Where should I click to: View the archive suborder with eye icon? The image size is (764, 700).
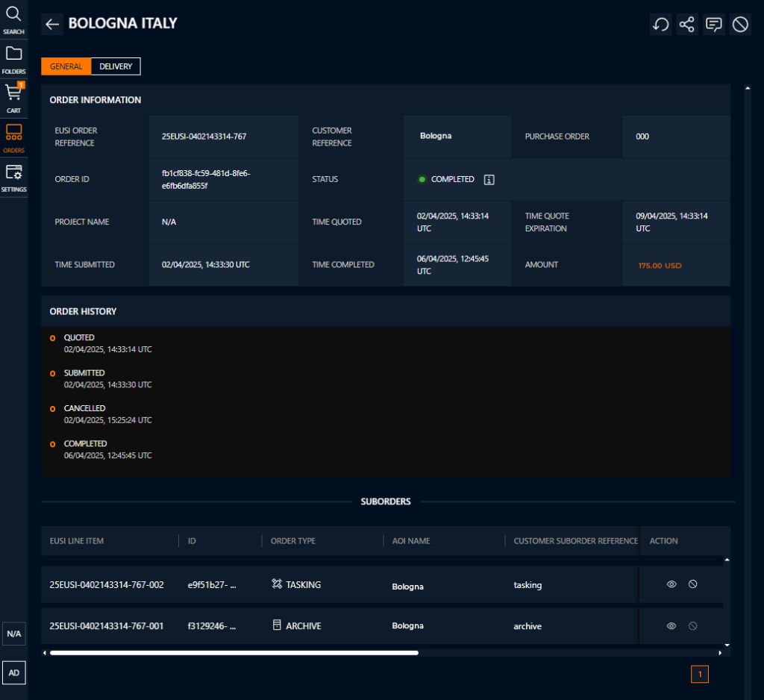[x=671, y=626]
